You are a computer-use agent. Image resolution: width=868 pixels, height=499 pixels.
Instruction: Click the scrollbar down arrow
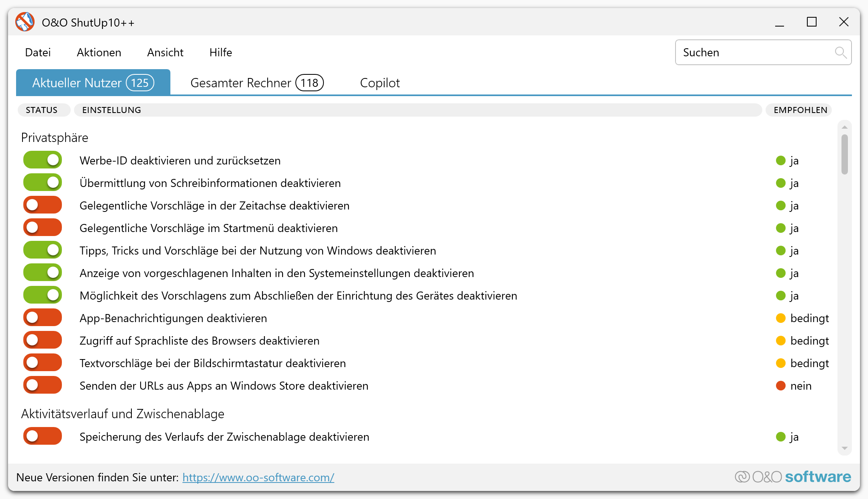pos(845,448)
